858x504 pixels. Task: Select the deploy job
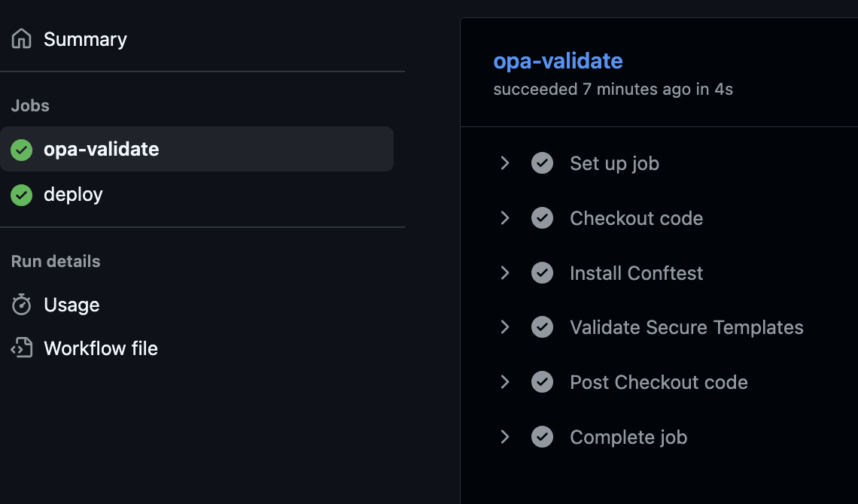click(x=73, y=194)
